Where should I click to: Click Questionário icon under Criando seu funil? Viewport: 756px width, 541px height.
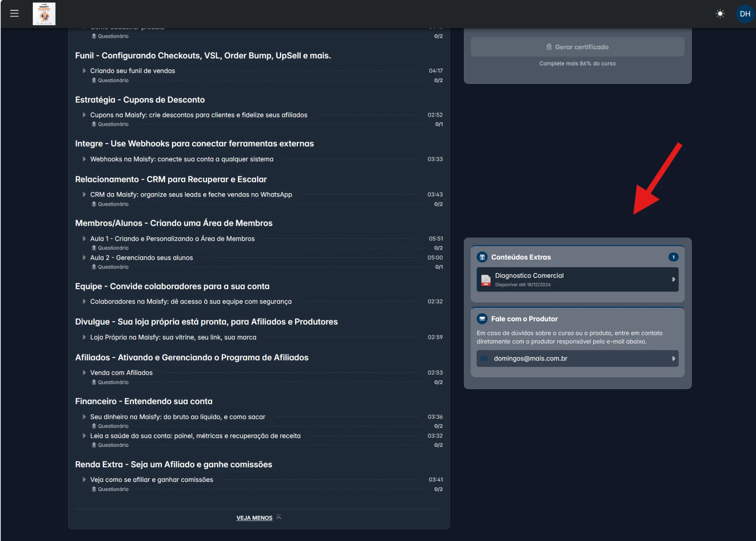point(94,80)
